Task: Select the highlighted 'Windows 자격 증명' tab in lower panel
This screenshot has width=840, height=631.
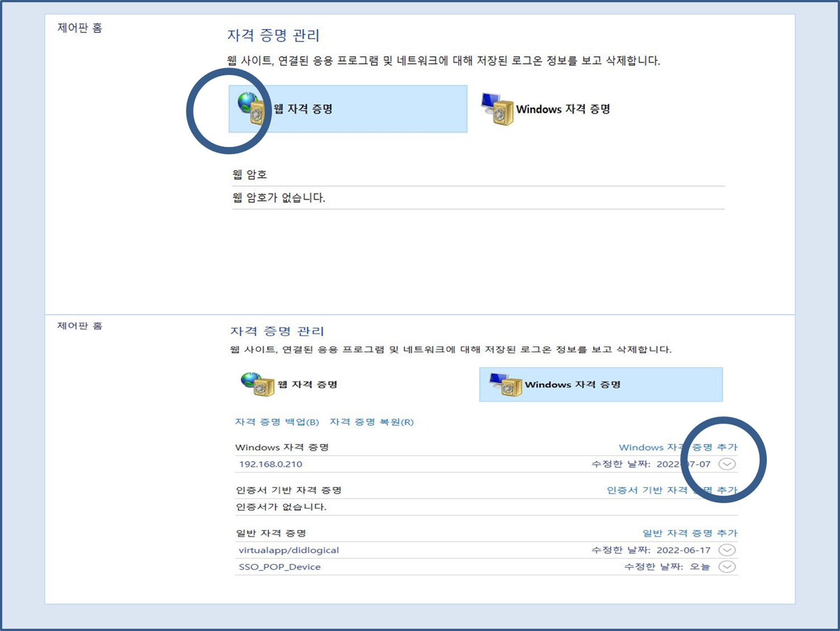Action: pos(601,384)
